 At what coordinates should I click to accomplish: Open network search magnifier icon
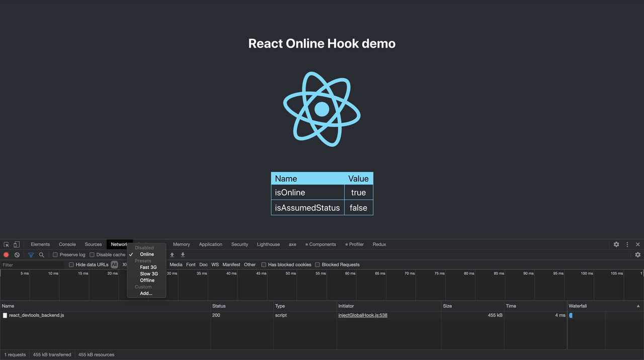coord(42,255)
